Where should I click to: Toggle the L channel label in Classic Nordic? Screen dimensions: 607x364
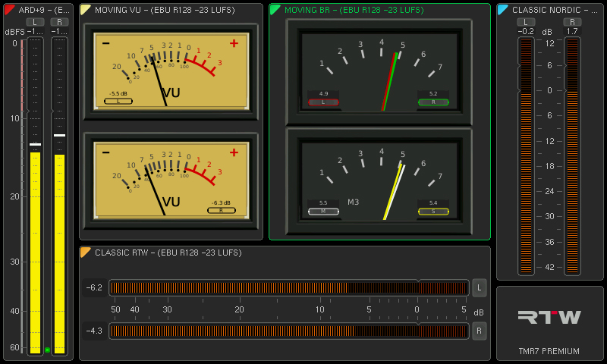coord(526,22)
